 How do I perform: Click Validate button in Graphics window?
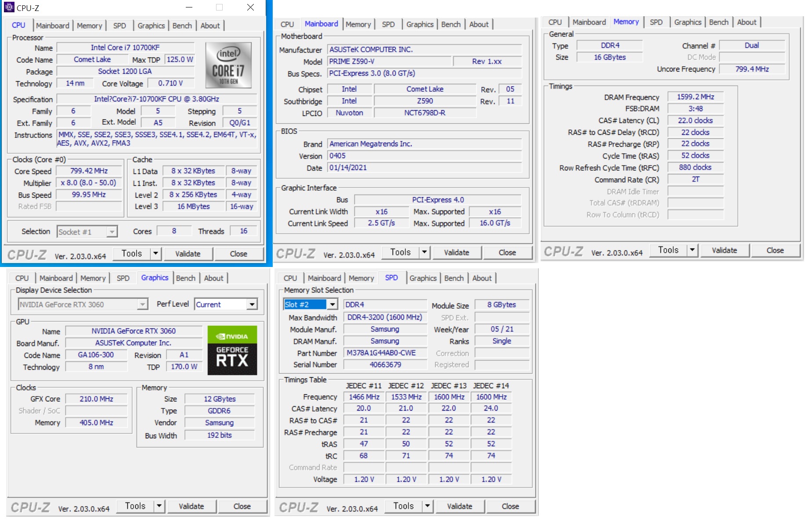tap(191, 506)
